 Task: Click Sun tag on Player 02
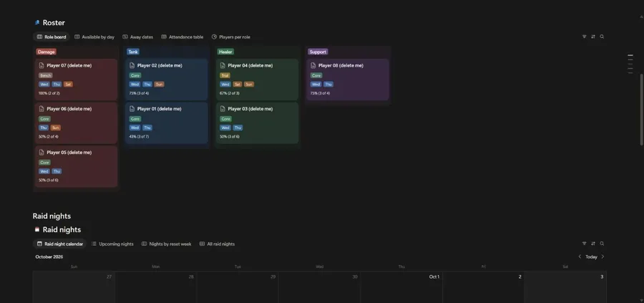159,85
